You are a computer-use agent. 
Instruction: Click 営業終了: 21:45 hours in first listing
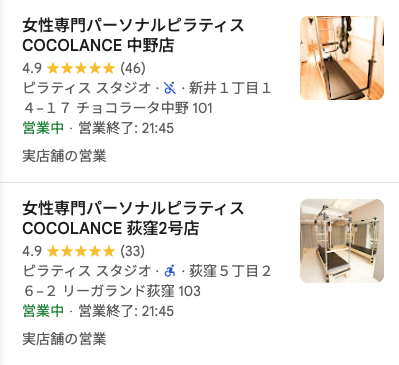pos(126,128)
